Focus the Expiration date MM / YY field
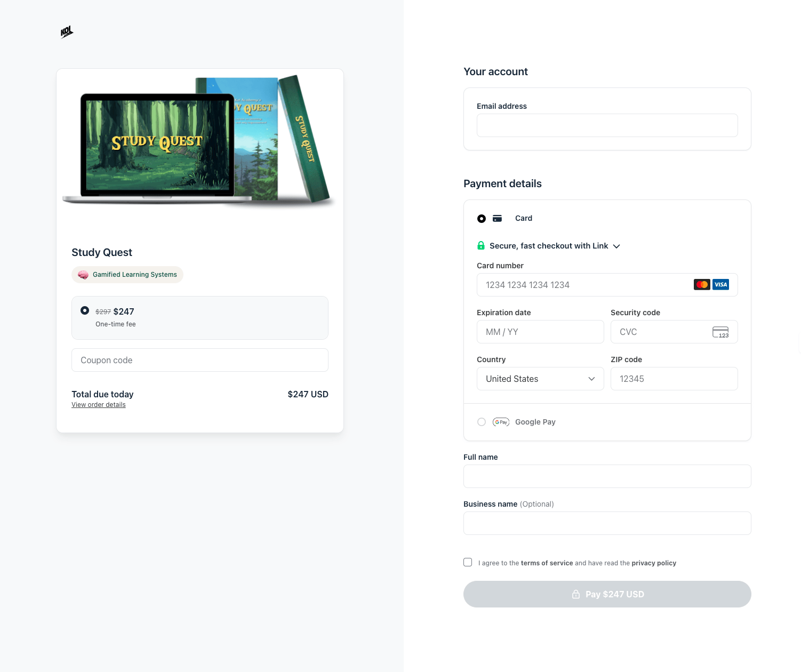 pos(540,332)
